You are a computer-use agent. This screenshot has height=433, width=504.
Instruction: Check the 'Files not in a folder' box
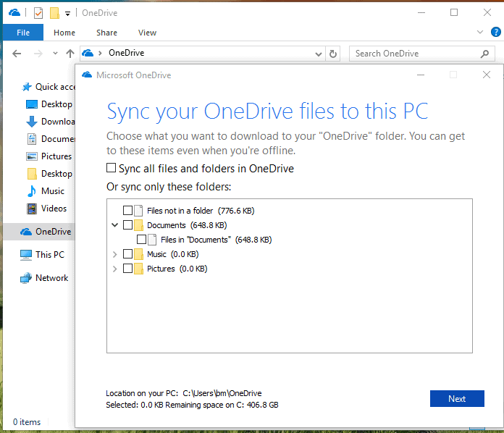pyautogui.click(x=128, y=211)
